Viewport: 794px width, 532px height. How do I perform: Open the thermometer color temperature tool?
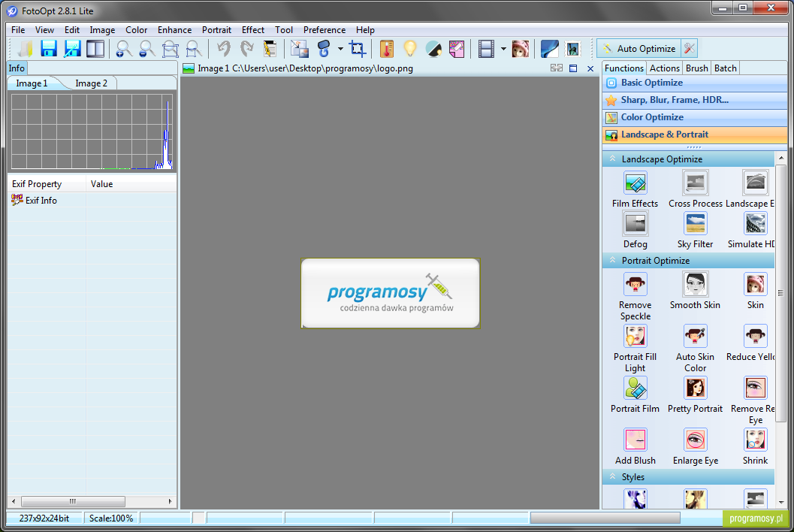(x=387, y=49)
